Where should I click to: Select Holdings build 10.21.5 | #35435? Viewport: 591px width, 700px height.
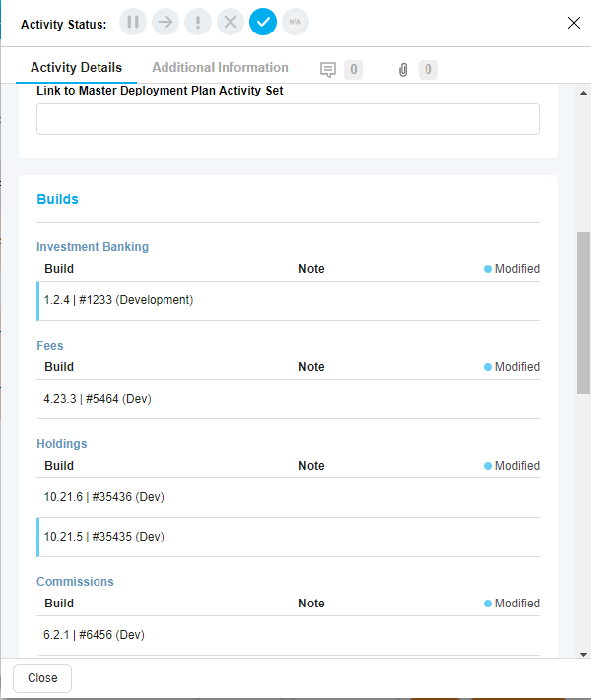(103, 537)
